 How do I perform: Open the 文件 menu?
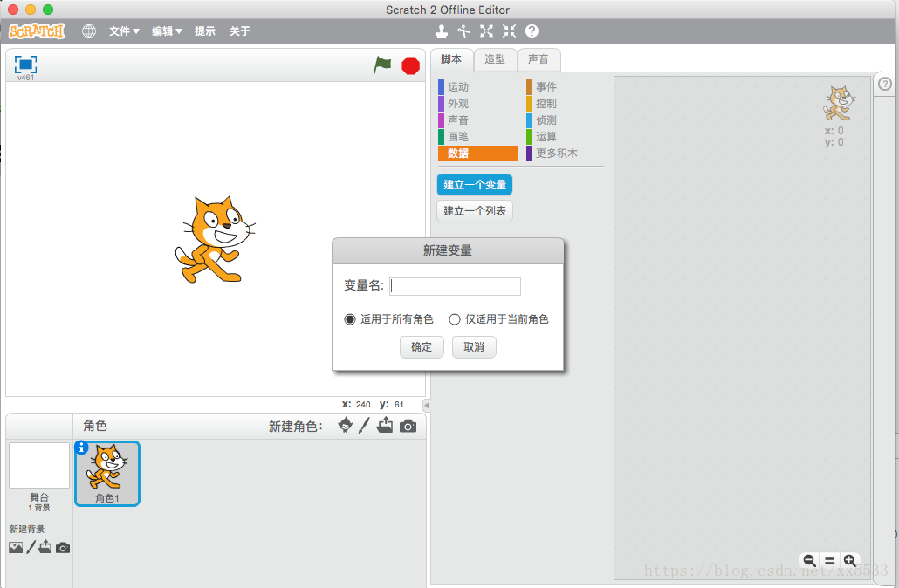[x=125, y=31]
